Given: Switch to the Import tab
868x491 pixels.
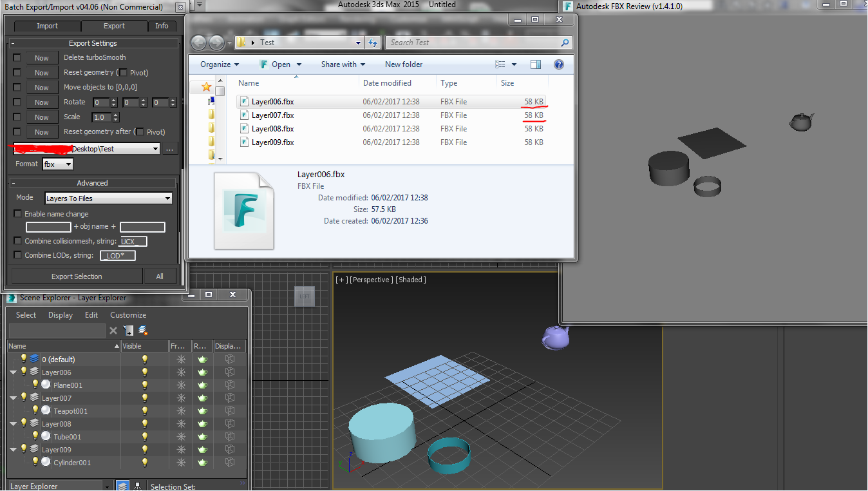Looking at the screenshot, I should tap(47, 26).
